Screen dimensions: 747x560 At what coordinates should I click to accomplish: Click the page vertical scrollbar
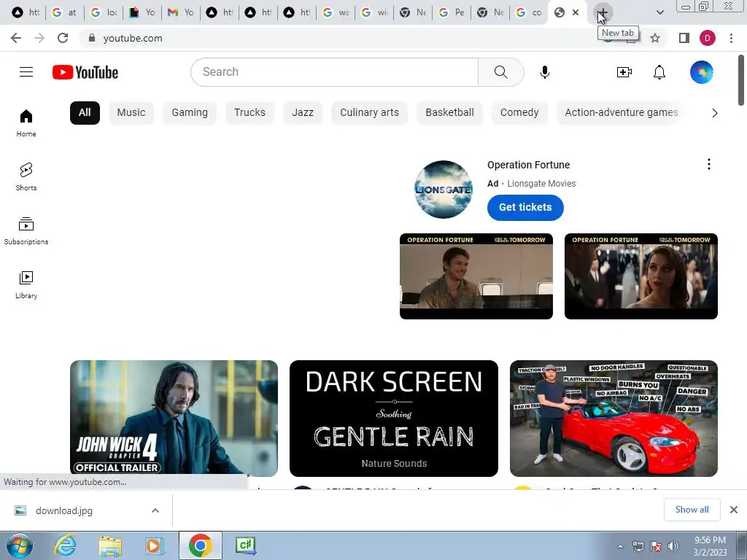[x=741, y=80]
